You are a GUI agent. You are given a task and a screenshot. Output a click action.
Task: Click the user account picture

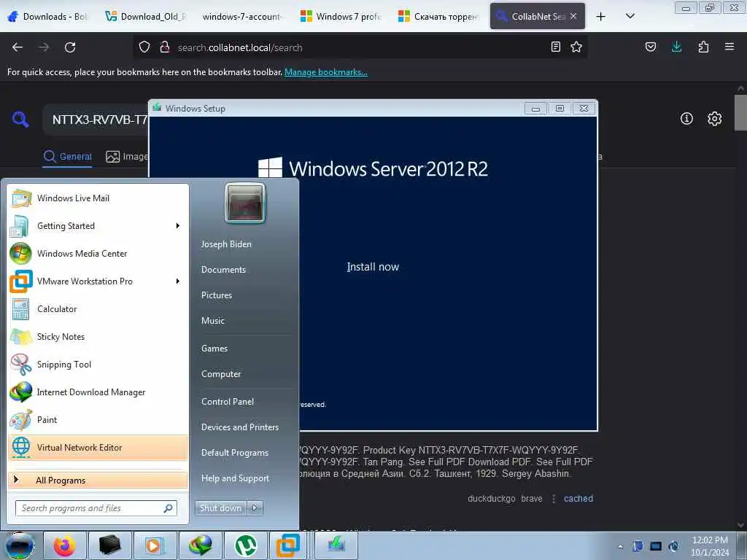coord(245,203)
